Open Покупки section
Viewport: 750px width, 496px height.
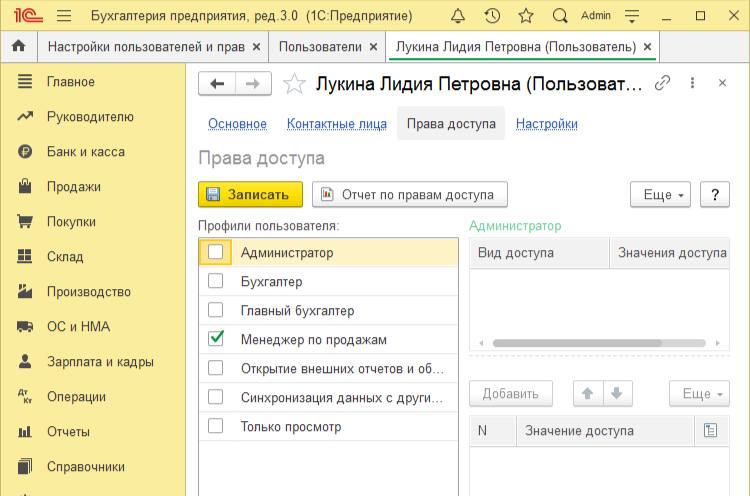pyautogui.click(x=71, y=221)
